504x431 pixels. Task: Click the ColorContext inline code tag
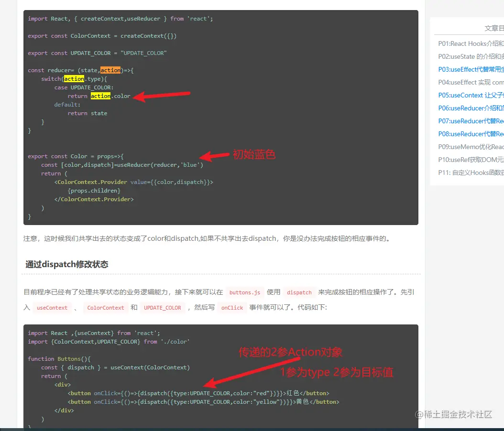[x=105, y=308]
